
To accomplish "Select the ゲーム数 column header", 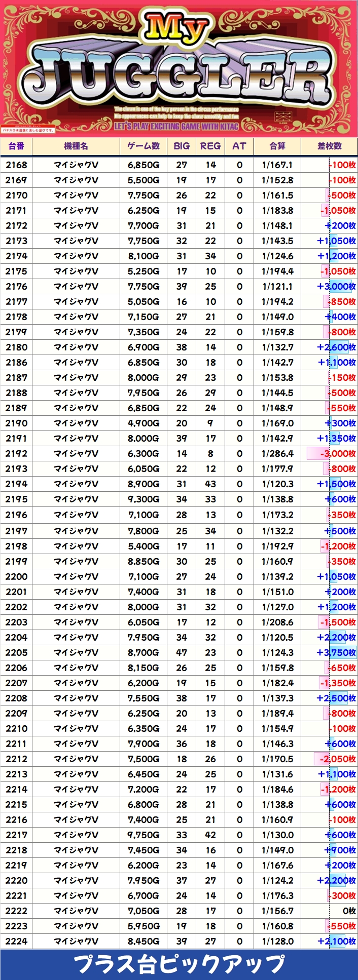I will pyautogui.click(x=144, y=146).
